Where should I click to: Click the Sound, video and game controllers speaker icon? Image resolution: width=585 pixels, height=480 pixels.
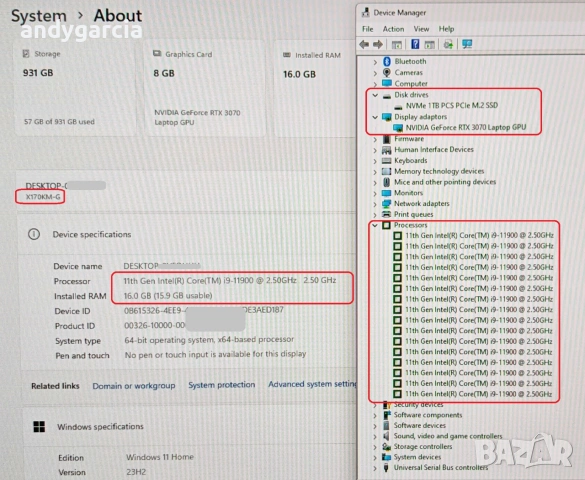387,436
